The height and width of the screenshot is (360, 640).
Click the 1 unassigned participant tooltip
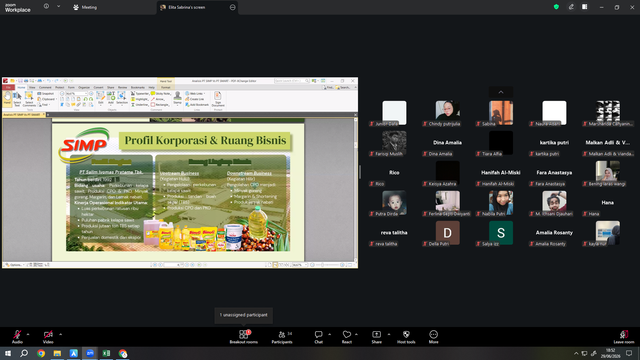[244, 315]
